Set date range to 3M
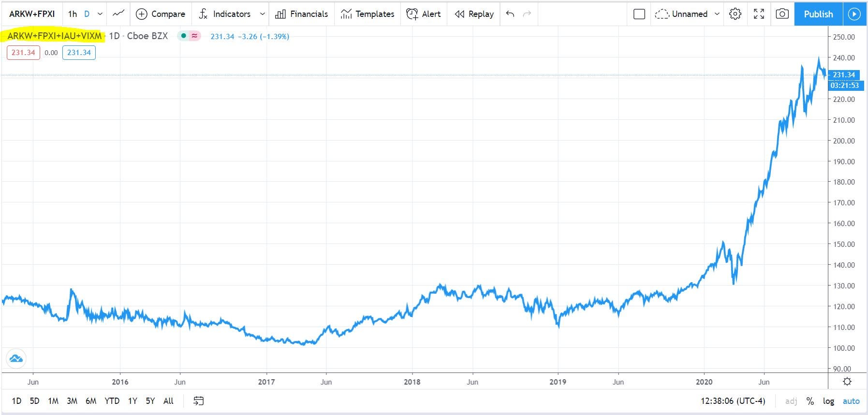The width and height of the screenshot is (868, 415). coord(72,401)
